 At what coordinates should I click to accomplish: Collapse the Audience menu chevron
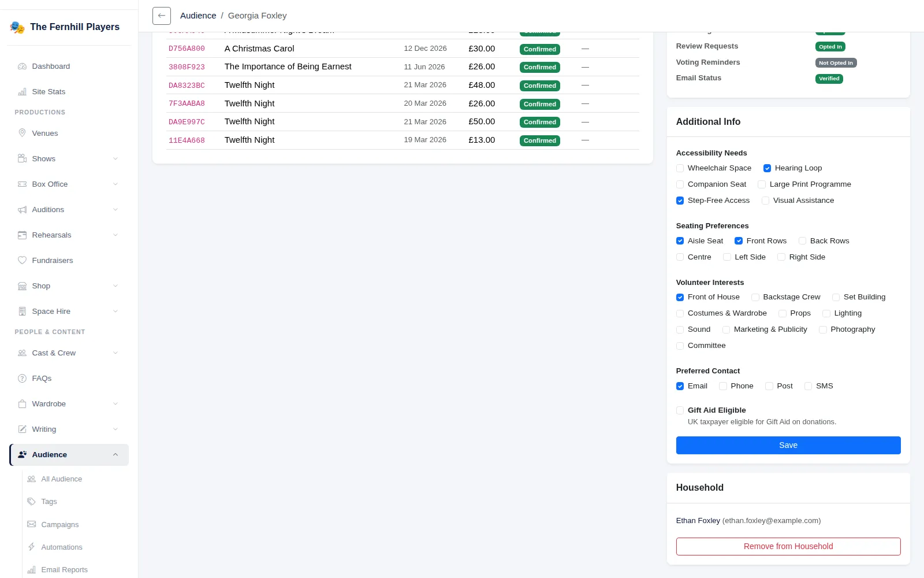point(115,455)
